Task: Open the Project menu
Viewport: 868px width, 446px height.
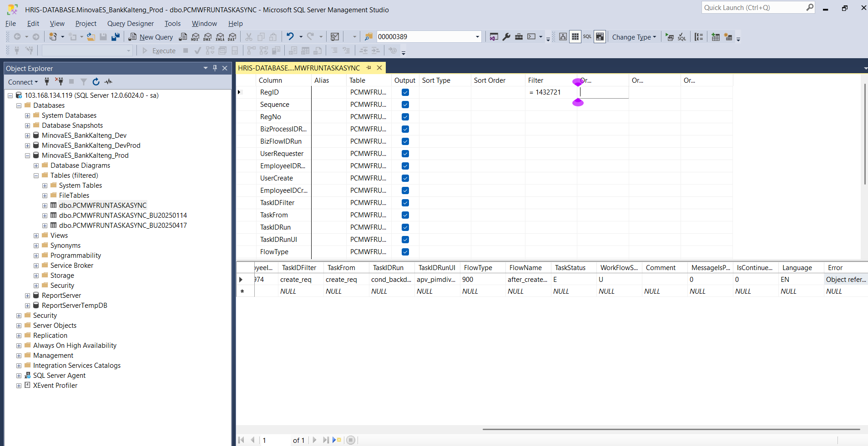Action: tap(86, 24)
